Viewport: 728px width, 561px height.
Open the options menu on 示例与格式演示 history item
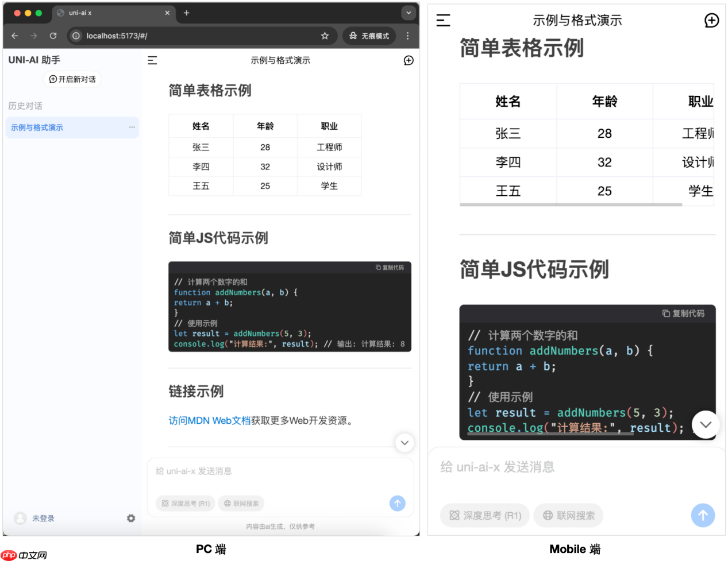coord(133,127)
